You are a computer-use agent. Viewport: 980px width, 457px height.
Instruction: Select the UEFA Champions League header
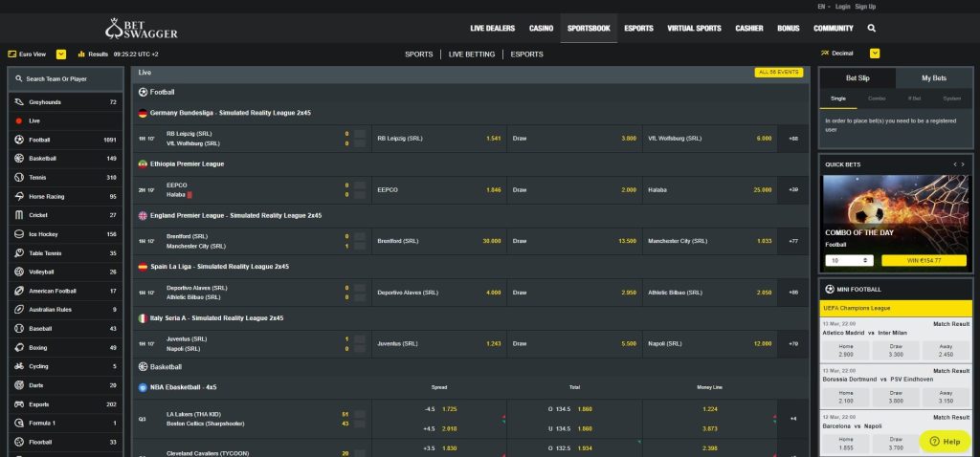click(x=896, y=309)
